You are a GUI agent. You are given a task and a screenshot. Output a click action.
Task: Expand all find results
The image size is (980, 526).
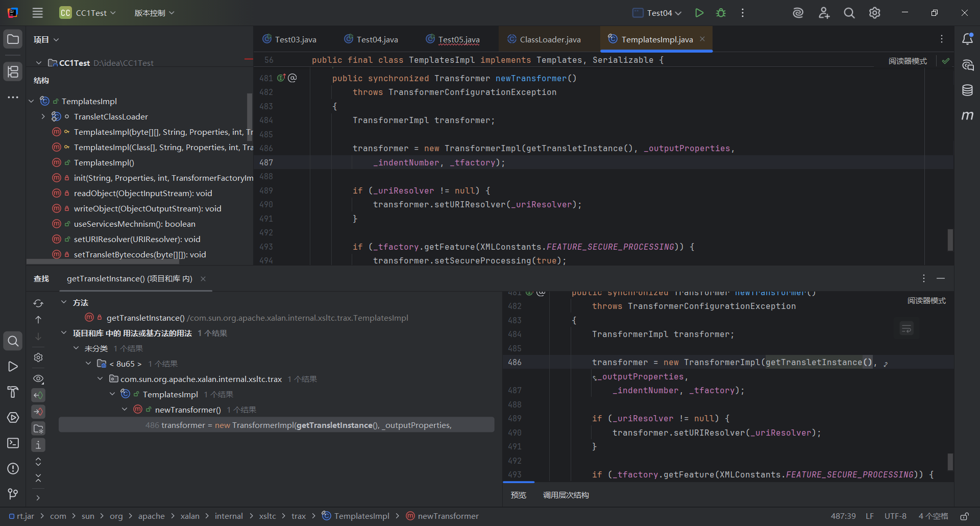click(x=38, y=462)
